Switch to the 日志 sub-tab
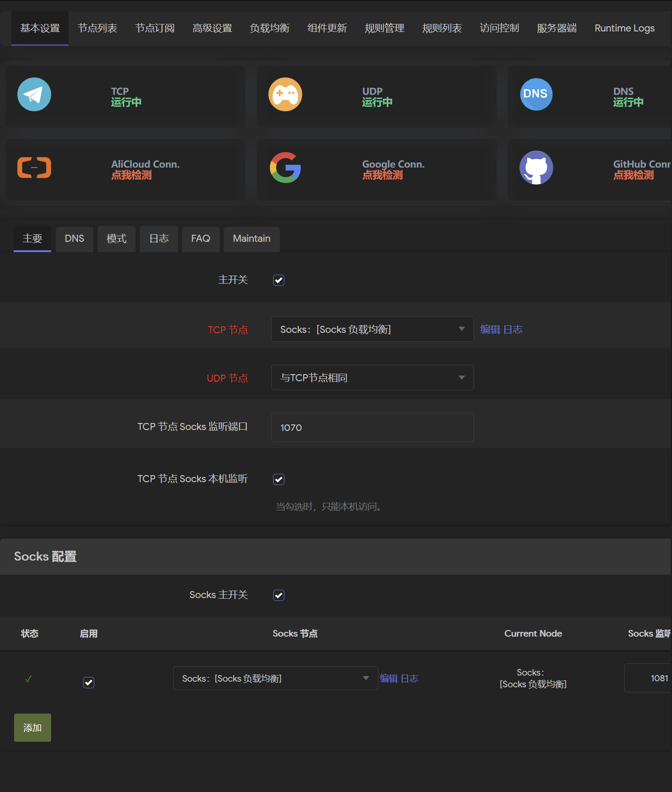 point(159,238)
